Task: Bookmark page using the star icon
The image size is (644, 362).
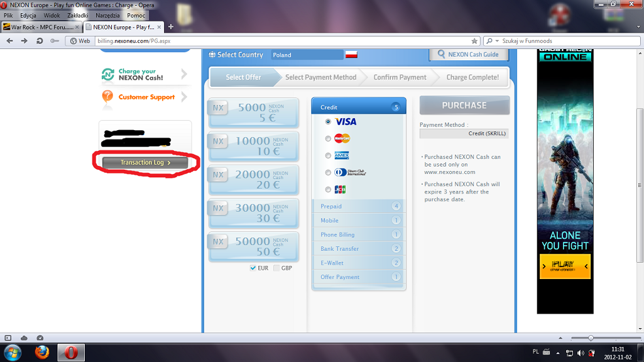Action: point(474,41)
